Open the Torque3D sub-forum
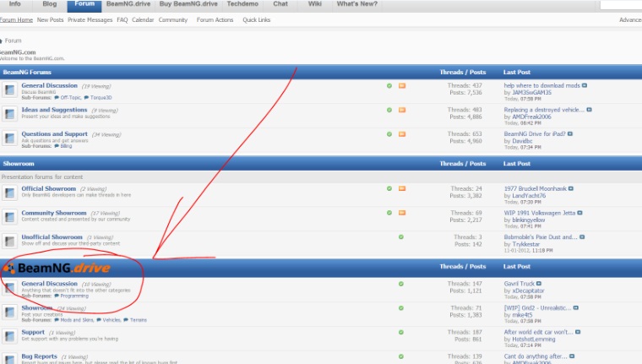Screen dimensions: 642x364 [101, 97]
